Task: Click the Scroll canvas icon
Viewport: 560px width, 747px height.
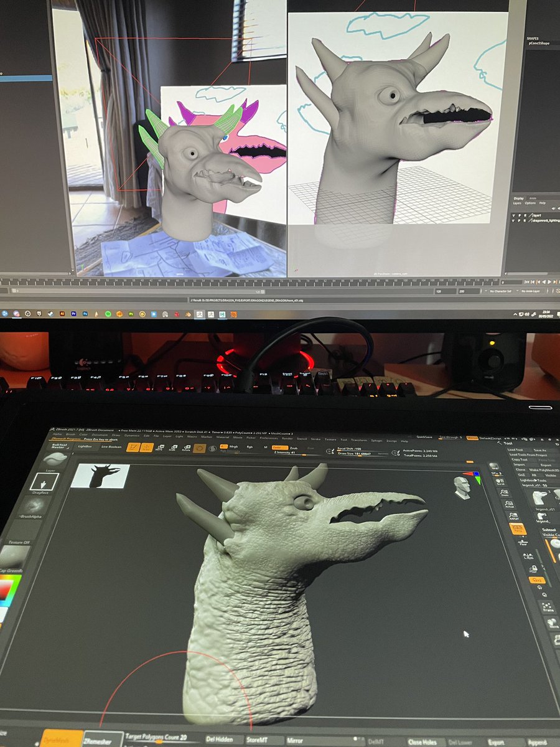Action: point(500,482)
